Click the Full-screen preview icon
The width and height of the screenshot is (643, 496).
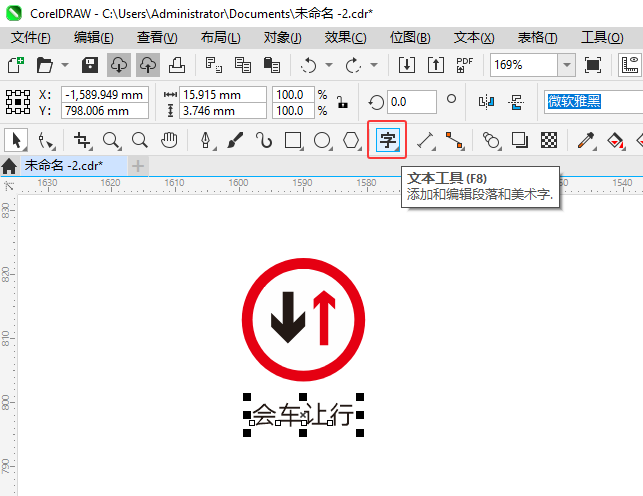click(593, 65)
